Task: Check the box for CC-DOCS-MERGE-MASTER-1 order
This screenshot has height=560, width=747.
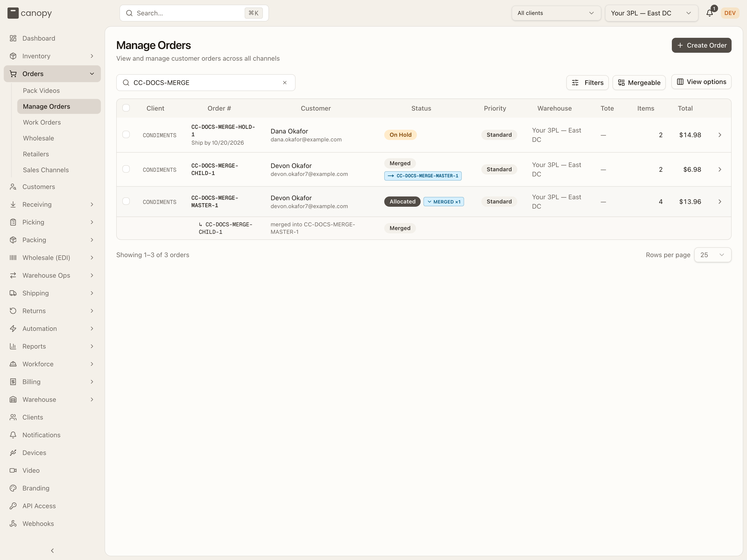Action: 126,201
